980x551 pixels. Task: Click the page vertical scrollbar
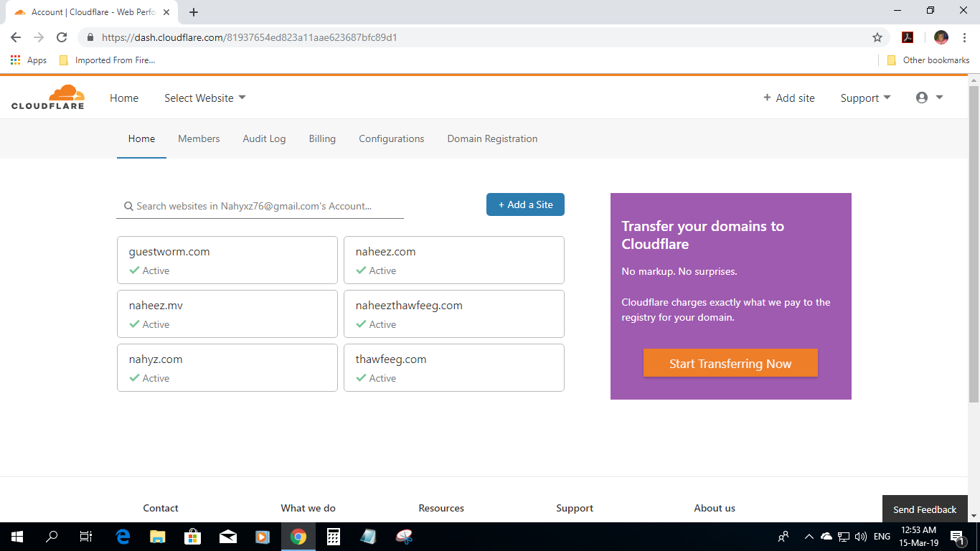974,244
